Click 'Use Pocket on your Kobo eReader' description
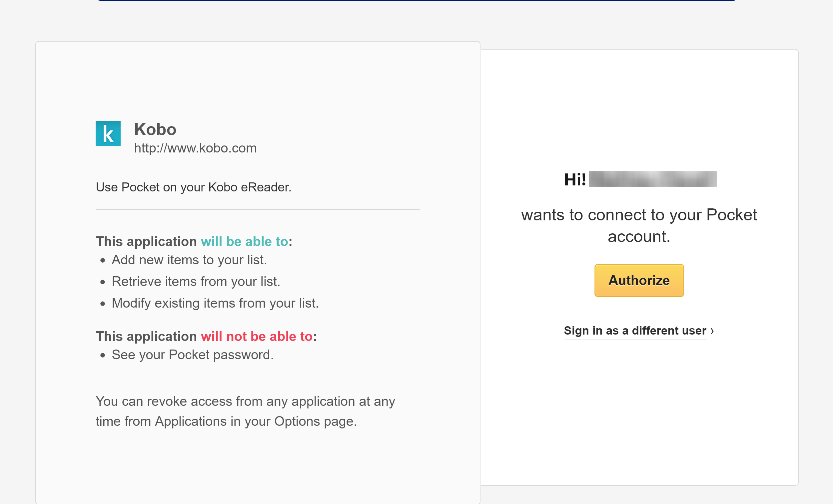 tap(193, 187)
